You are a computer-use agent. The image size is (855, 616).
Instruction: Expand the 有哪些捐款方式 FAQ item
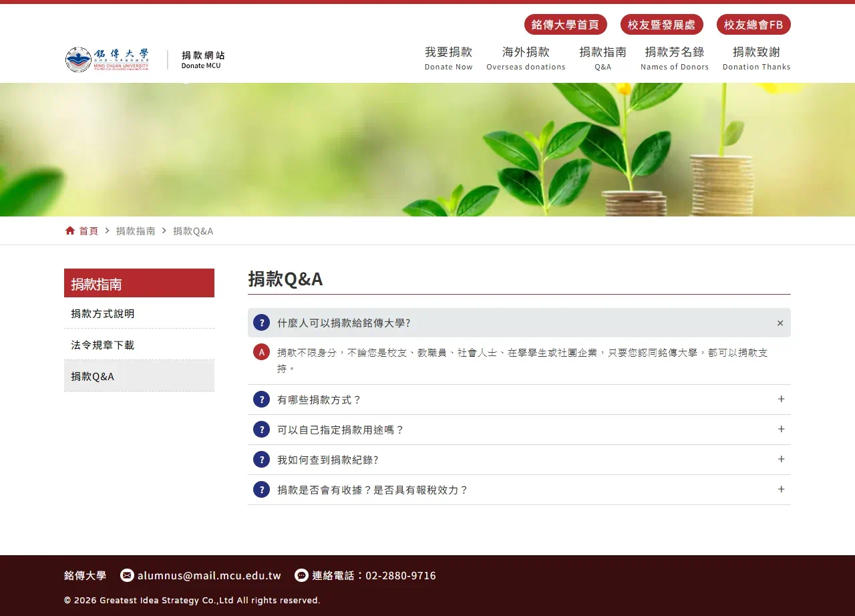pyautogui.click(x=781, y=399)
